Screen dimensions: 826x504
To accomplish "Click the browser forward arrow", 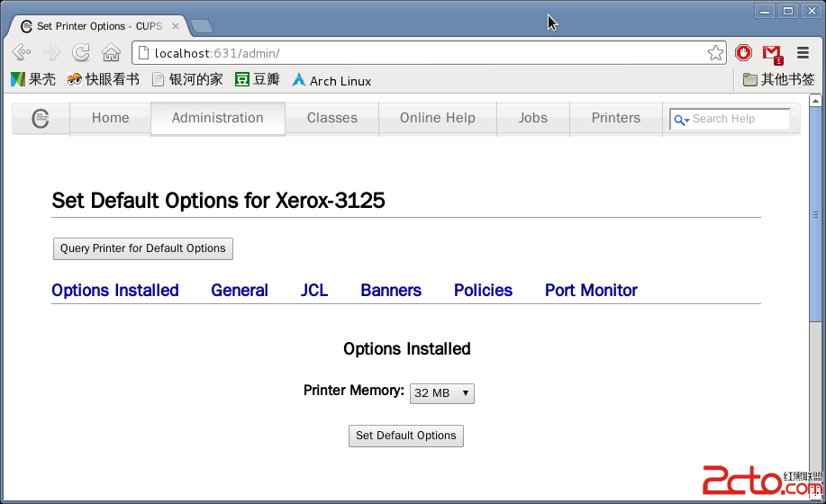I will 51,52.
